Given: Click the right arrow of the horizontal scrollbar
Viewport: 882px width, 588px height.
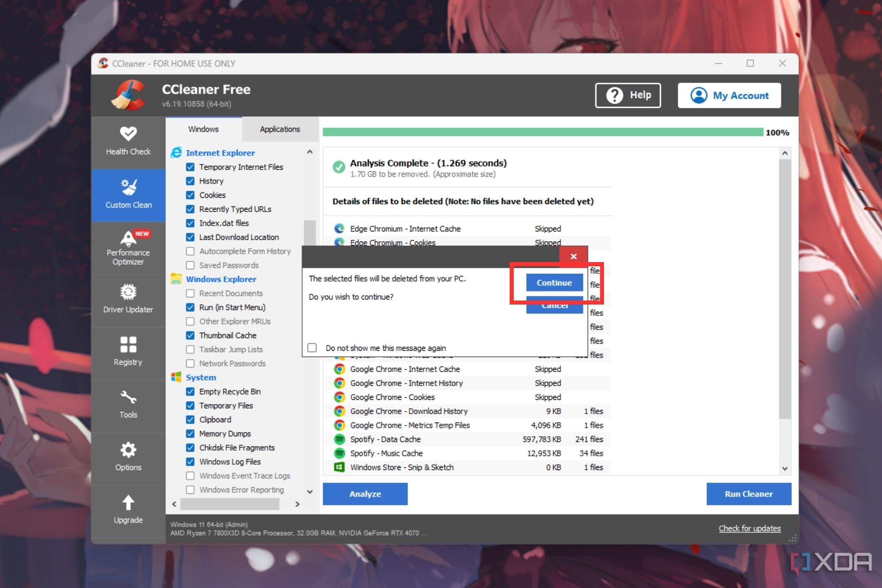Looking at the screenshot, I should [x=297, y=504].
